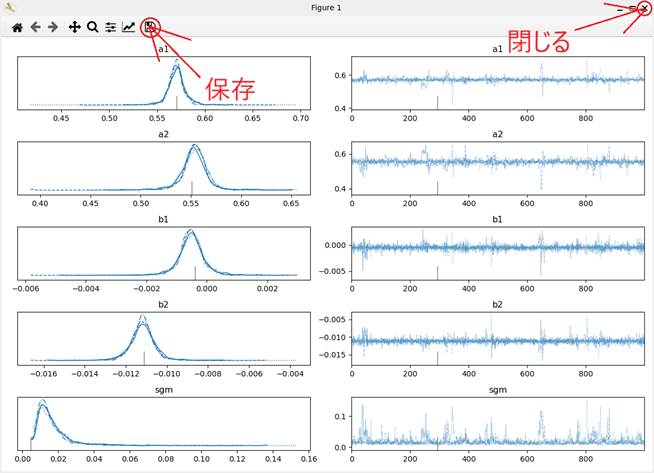
Task: Go forward to the next view
Action: pos(52,28)
